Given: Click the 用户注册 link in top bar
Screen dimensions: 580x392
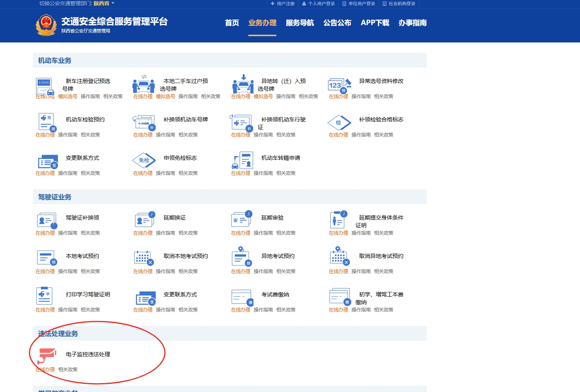Looking at the screenshot, I should [283, 4].
